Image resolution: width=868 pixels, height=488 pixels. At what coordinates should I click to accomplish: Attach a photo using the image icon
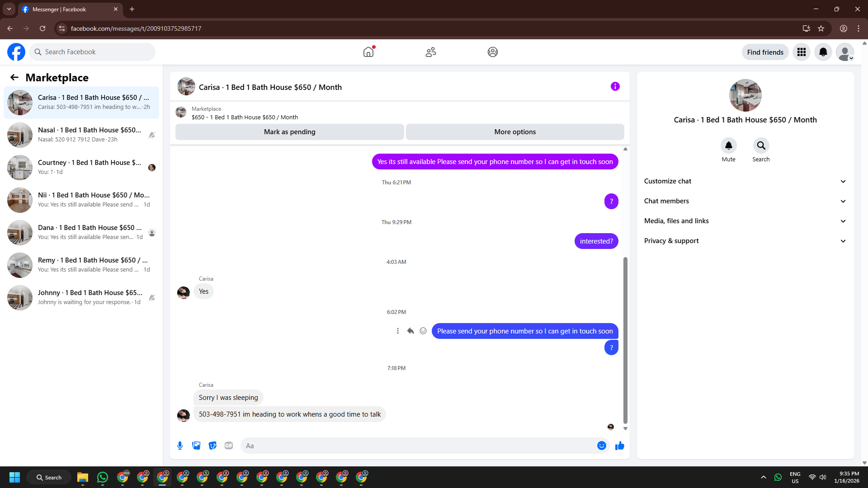196,446
